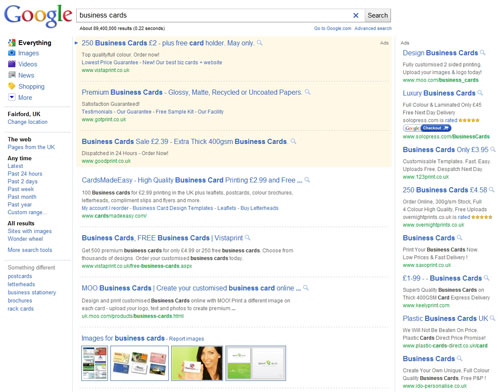Open Business Card Design Templates sitelink
This screenshot has height=392, width=500.
tap(173, 208)
